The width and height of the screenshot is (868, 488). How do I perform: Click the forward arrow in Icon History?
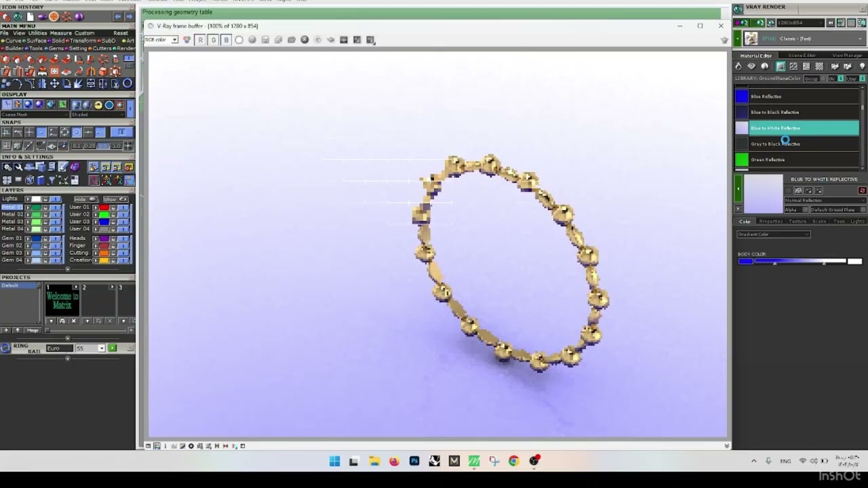click(x=129, y=16)
